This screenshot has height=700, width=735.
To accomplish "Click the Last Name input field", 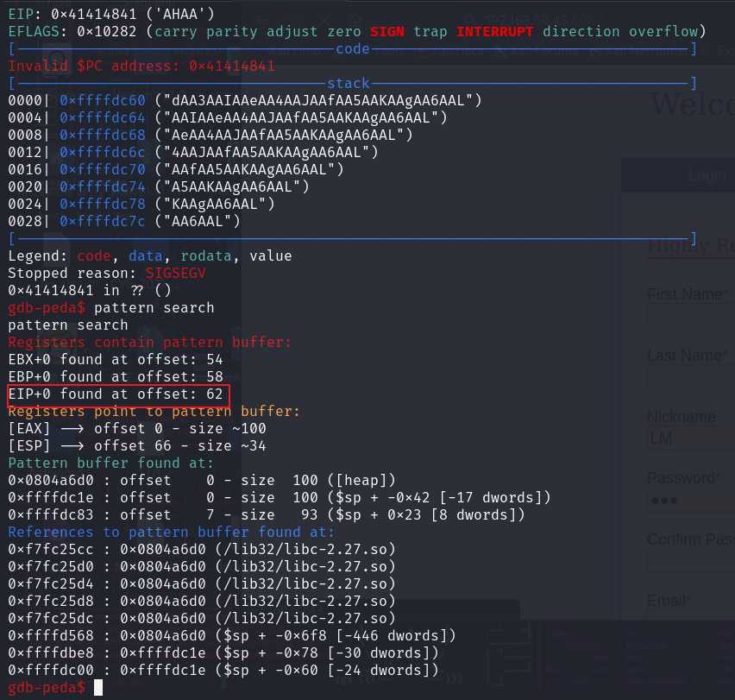I will click(691, 376).
